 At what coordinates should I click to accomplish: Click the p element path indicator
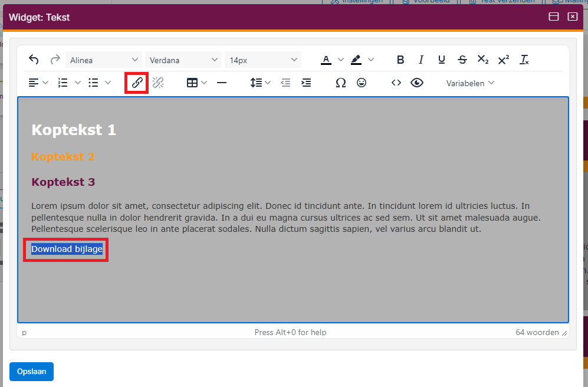tap(24, 333)
